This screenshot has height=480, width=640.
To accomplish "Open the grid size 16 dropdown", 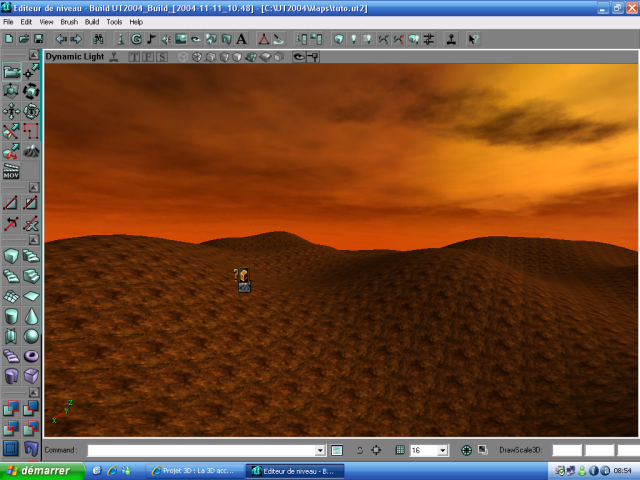I will (443, 451).
